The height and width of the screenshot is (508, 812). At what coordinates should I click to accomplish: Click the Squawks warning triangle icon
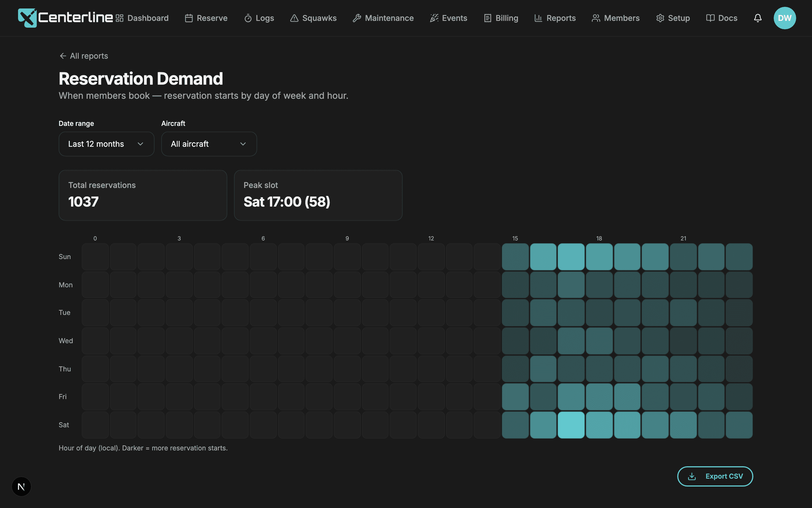point(294,18)
